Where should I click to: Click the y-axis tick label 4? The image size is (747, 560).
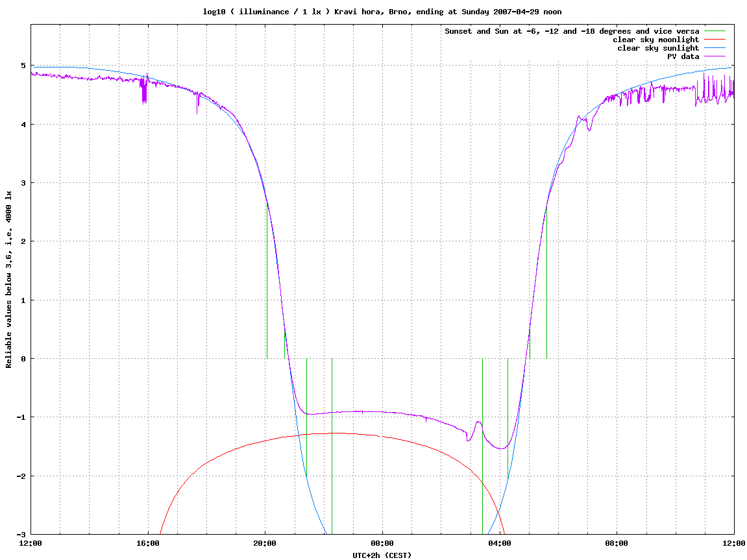click(x=23, y=125)
